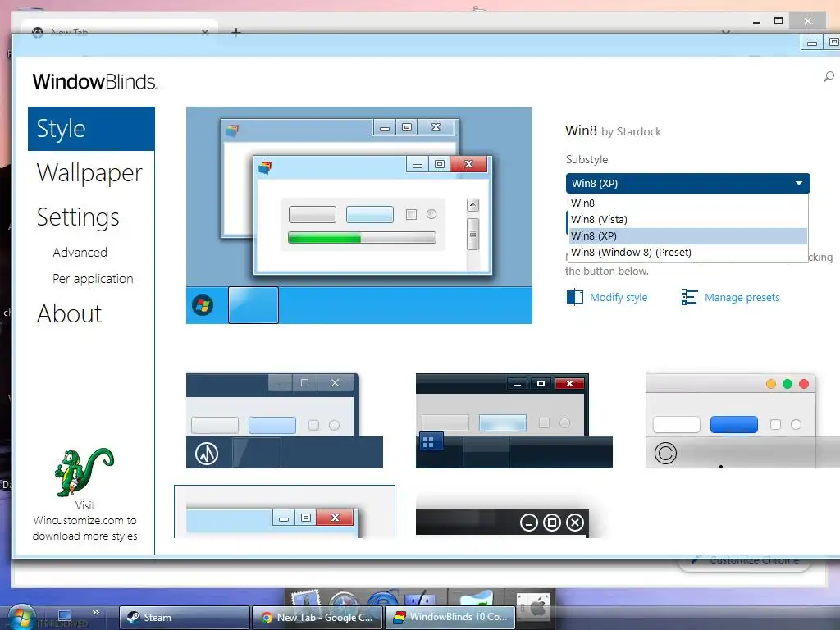Click the show desktop icon in quick launch
Image resolution: width=840 pixels, height=630 pixels.
(65, 615)
